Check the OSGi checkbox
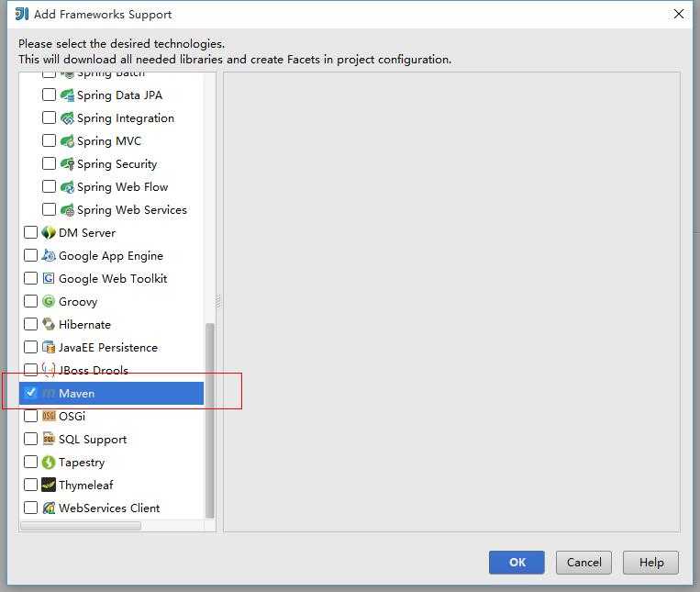The width and height of the screenshot is (700, 592). click(x=30, y=416)
